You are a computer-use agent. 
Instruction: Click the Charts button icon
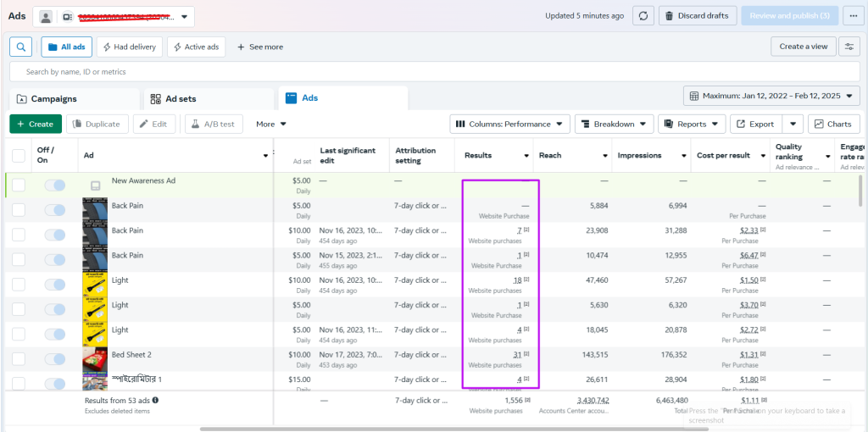(819, 124)
